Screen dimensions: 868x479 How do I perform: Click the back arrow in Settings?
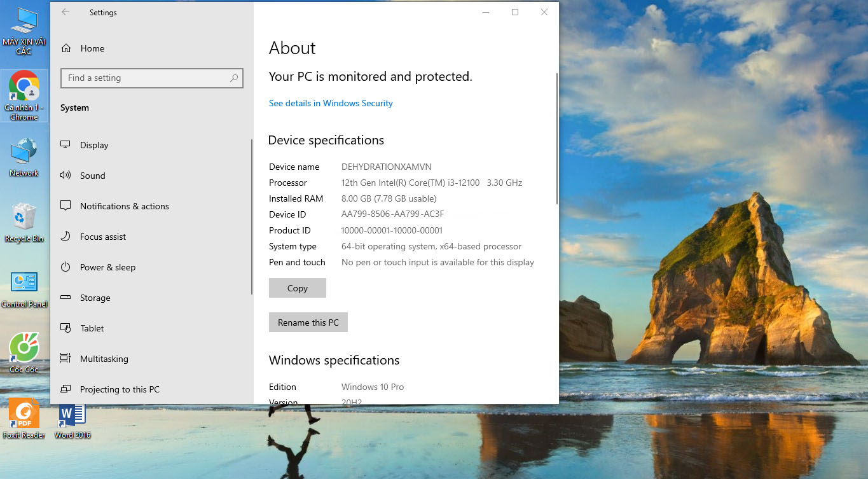(65, 12)
